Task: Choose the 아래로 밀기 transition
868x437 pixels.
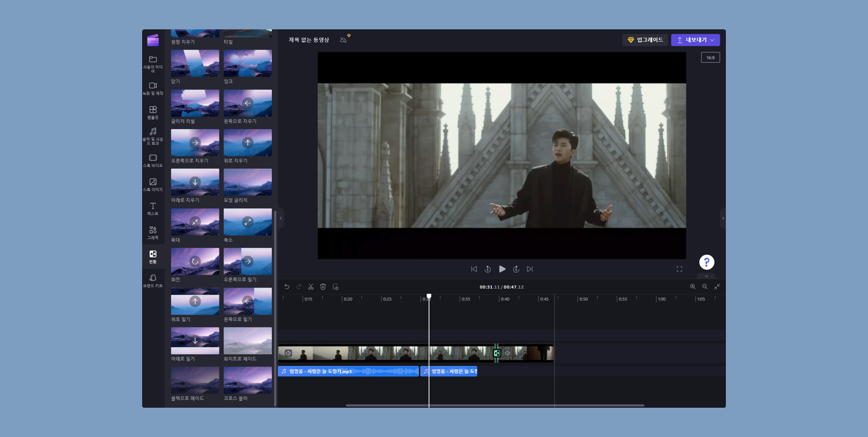Action: (x=195, y=341)
